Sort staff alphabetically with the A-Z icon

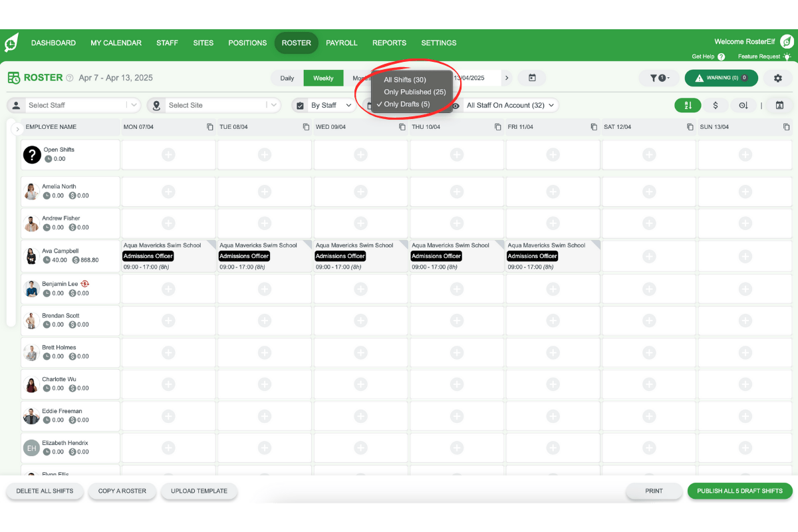688,105
